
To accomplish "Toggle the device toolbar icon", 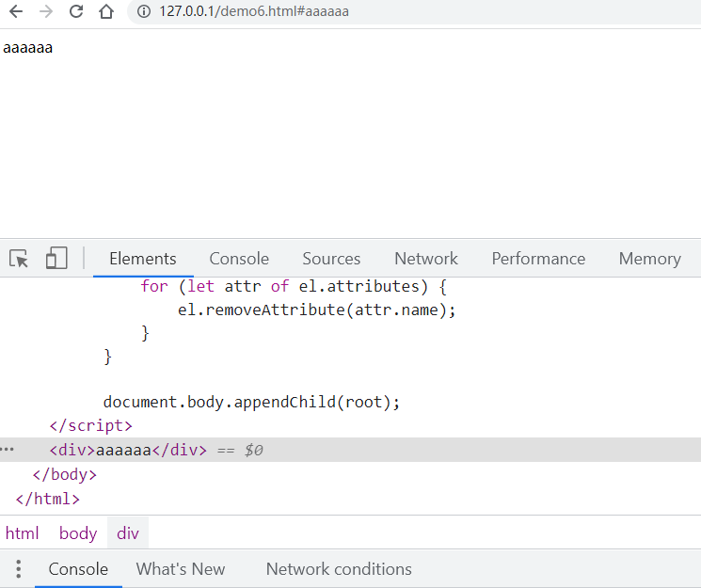I will click(x=56, y=258).
